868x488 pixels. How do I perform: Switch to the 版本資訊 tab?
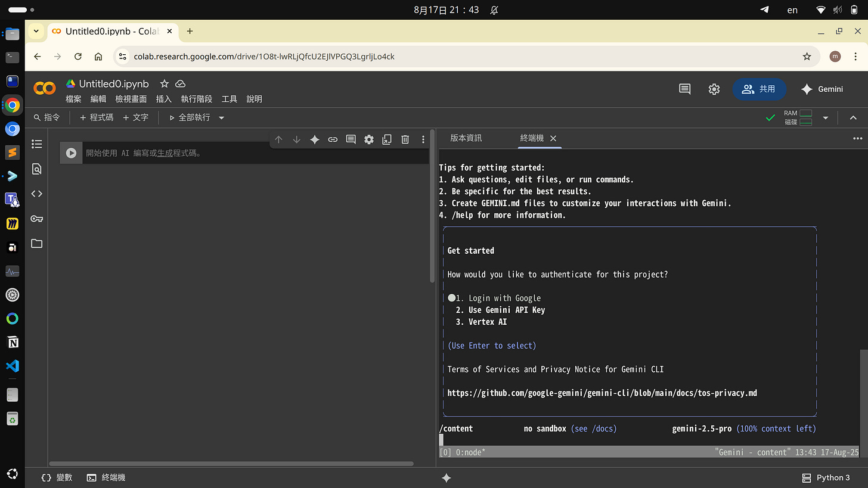(466, 138)
